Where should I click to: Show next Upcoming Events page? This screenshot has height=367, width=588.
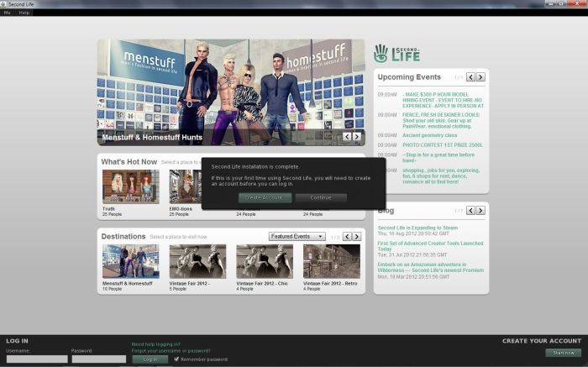(481, 77)
